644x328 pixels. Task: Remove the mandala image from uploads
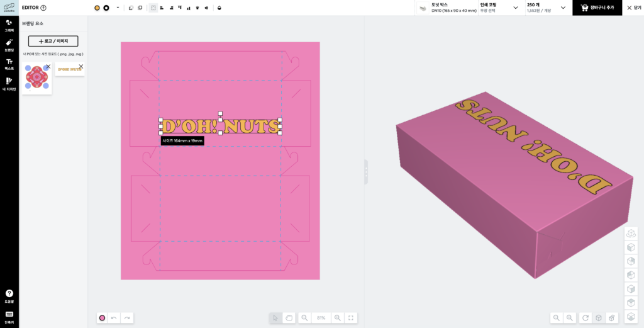48,66
